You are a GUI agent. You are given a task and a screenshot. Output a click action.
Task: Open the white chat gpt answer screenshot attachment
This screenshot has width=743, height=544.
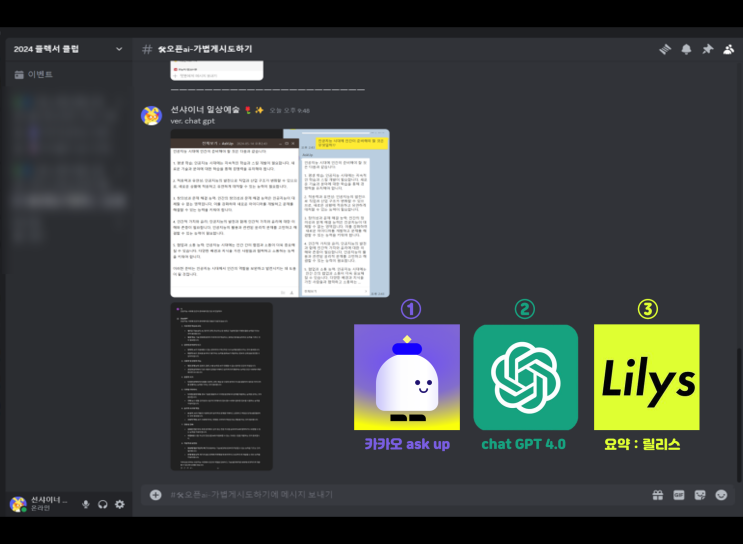click(x=280, y=213)
